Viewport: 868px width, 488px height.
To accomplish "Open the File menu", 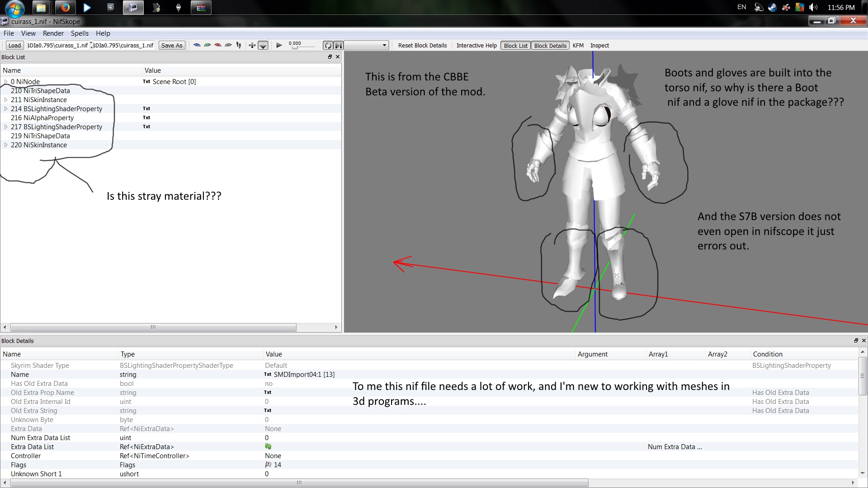I will click(x=9, y=33).
